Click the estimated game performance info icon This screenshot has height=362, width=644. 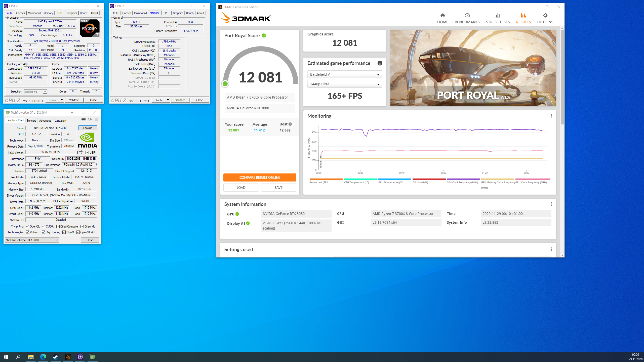(x=380, y=63)
